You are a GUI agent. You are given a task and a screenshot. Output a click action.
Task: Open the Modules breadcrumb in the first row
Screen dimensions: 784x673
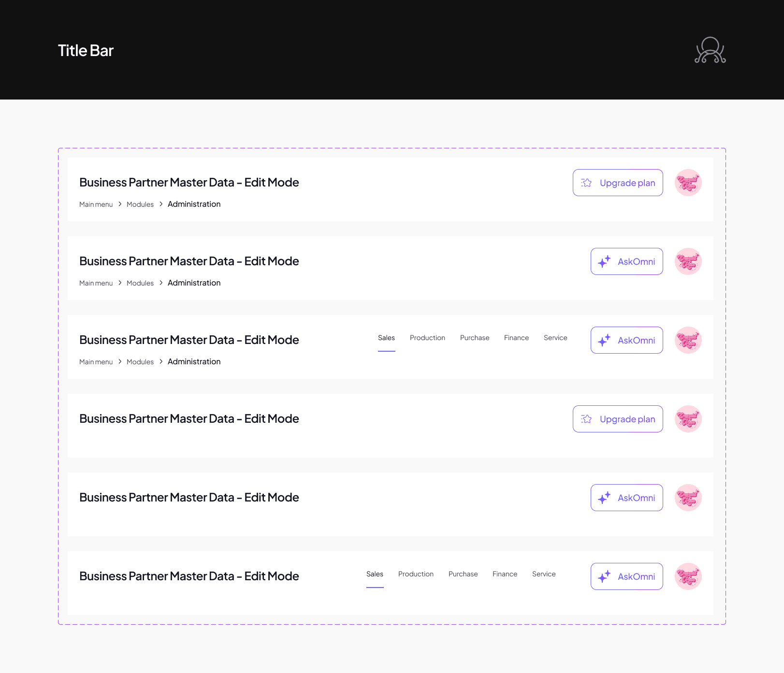click(140, 204)
